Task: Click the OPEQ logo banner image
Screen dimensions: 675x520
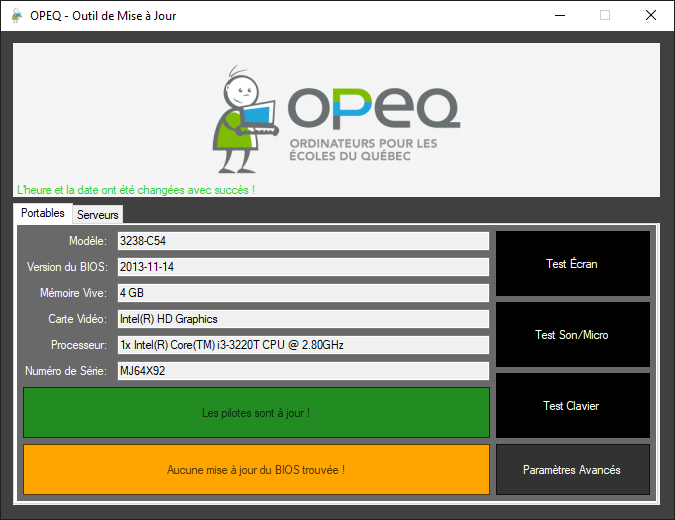Action: point(336,121)
